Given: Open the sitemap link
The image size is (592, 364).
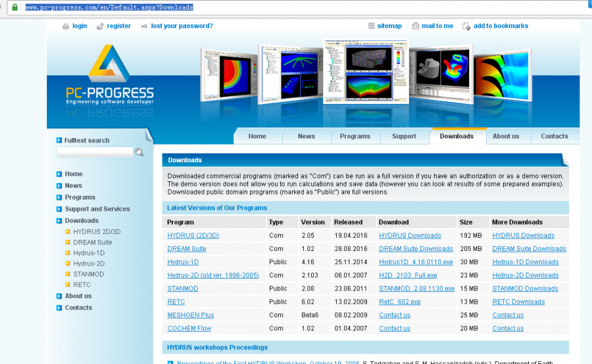Looking at the screenshot, I should tap(389, 26).
